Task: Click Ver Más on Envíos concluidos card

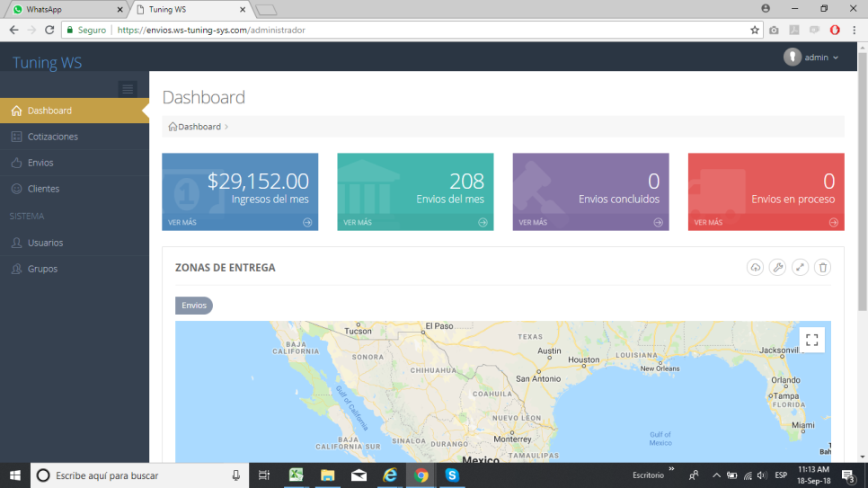Action: [x=533, y=222]
